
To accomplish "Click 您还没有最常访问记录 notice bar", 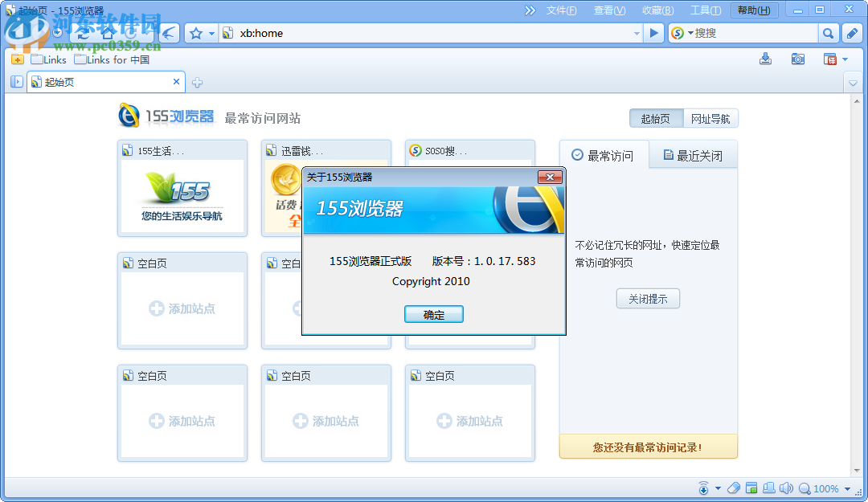I will [649, 447].
